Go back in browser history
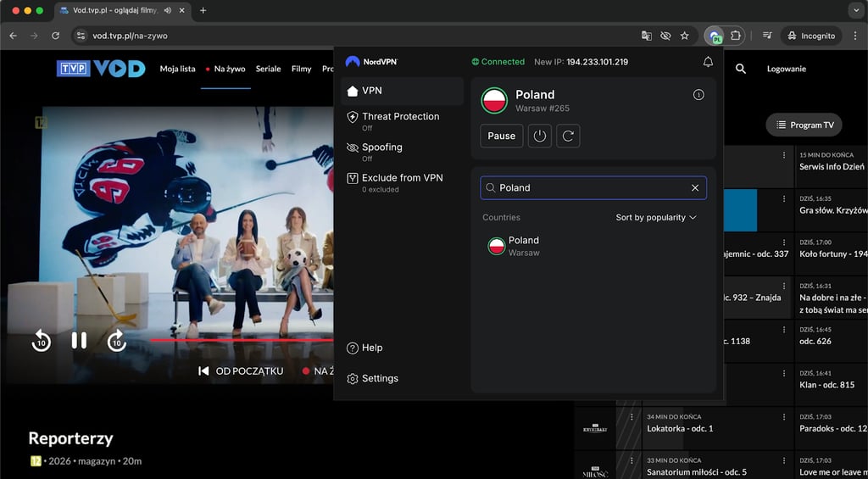868x479 pixels. click(x=14, y=36)
